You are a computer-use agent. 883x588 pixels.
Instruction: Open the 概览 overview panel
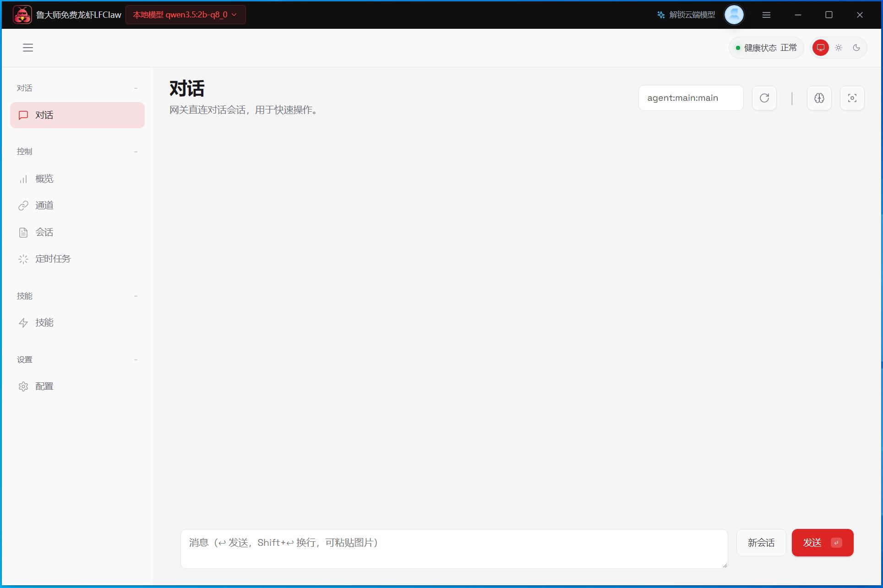click(44, 179)
